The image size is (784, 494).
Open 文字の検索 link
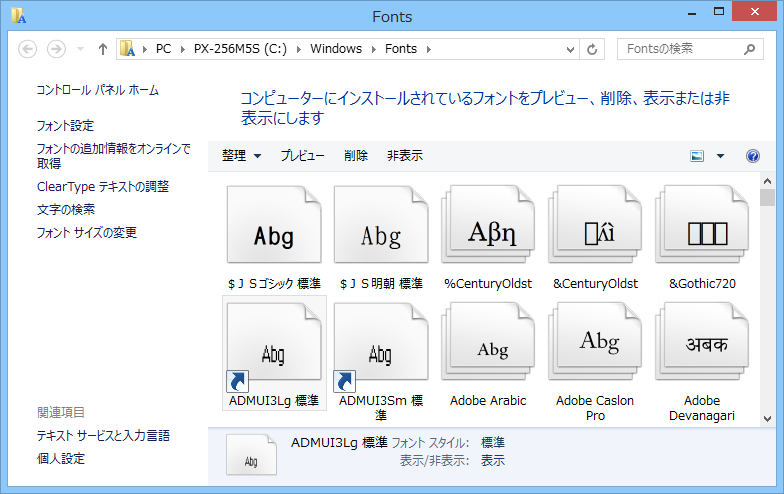click(x=66, y=210)
